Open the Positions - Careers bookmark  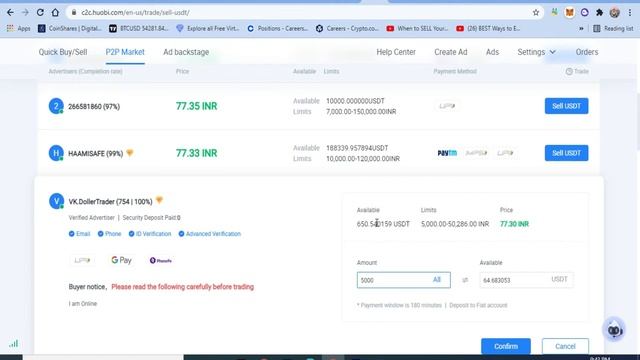278,29
